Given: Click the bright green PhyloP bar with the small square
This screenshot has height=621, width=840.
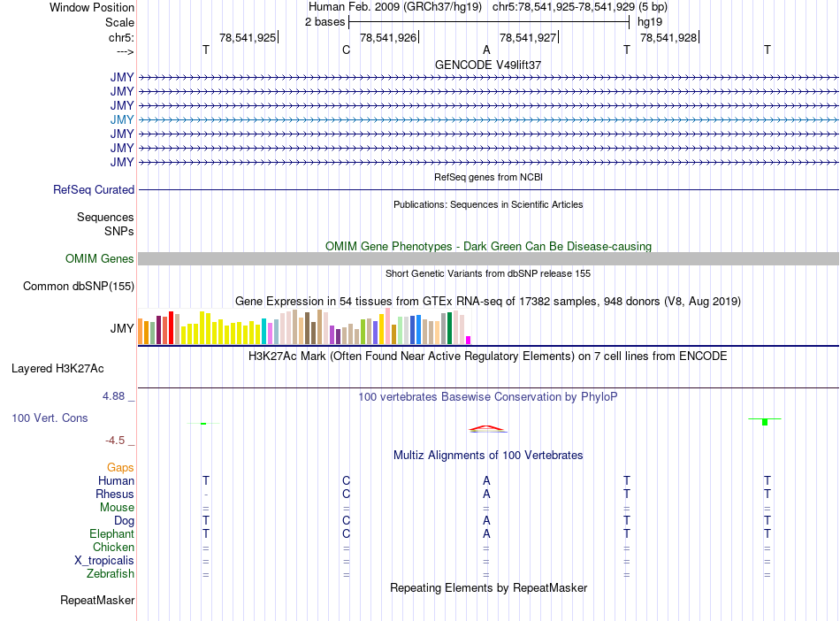Looking at the screenshot, I should click(765, 421).
